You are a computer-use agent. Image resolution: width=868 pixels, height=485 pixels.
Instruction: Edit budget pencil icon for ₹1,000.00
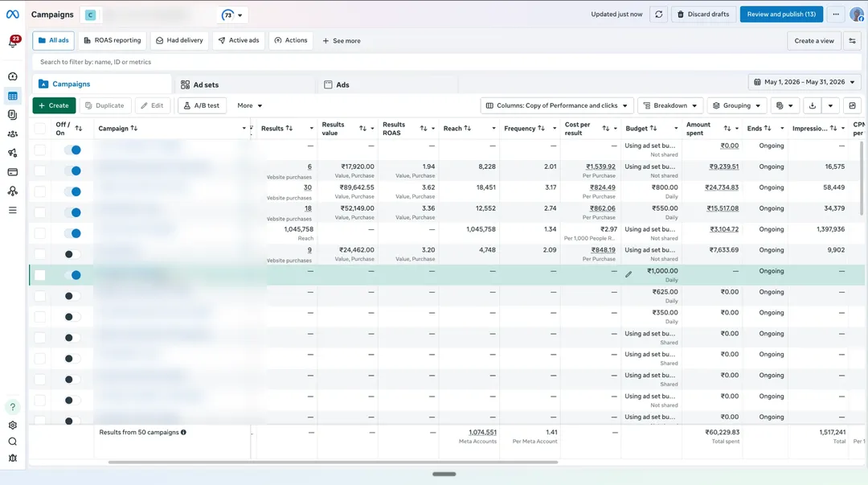[628, 274]
